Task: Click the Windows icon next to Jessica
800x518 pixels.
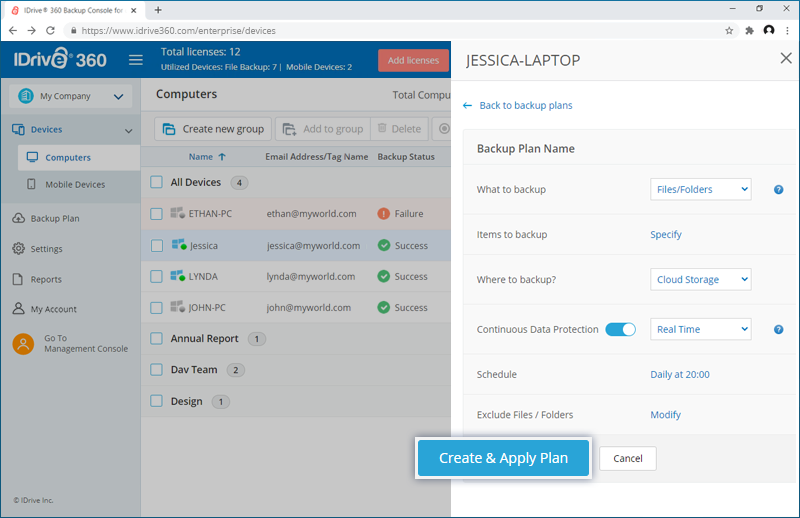Action: (179, 245)
